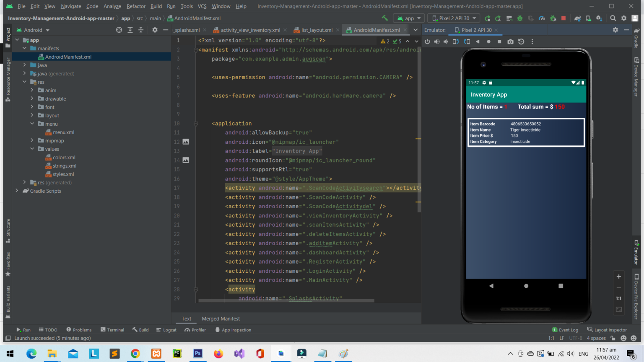Image resolution: width=644 pixels, height=362 pixels.
Task: Take an emulator screenshot with camera icon
Action: pyautogui.click(x=510, y=41)
